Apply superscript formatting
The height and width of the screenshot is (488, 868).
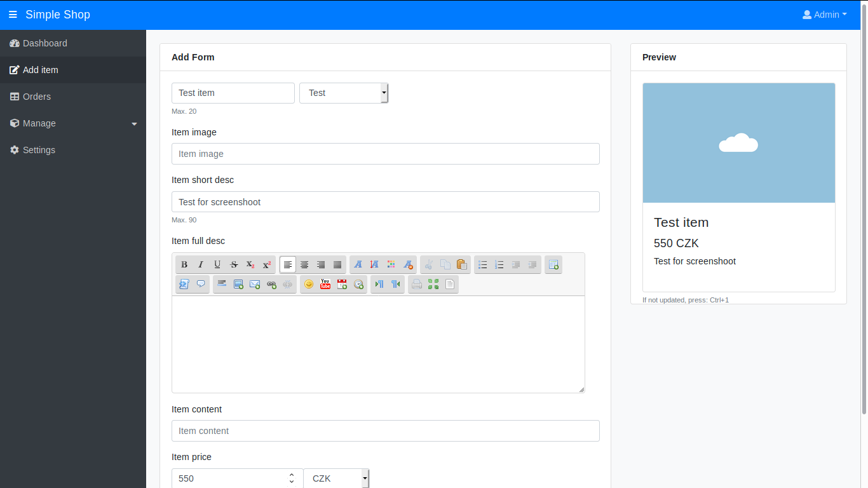[267, 264]
